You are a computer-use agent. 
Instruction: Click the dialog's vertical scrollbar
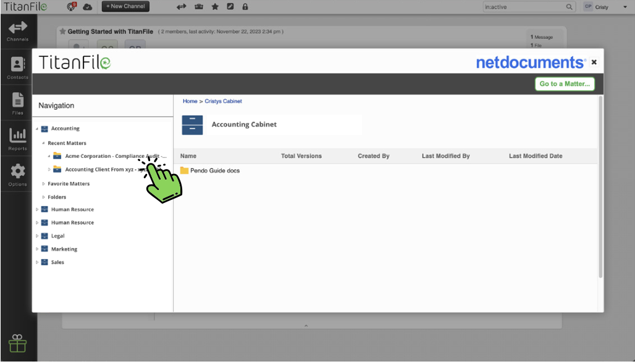point(600,187)
